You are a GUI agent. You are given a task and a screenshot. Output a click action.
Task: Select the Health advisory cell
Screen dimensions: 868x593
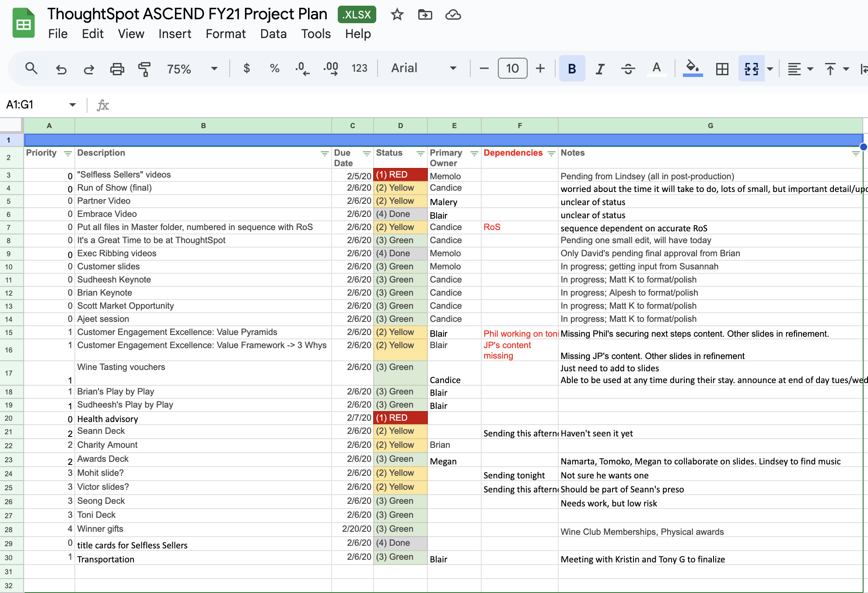(x=203, y=419)
